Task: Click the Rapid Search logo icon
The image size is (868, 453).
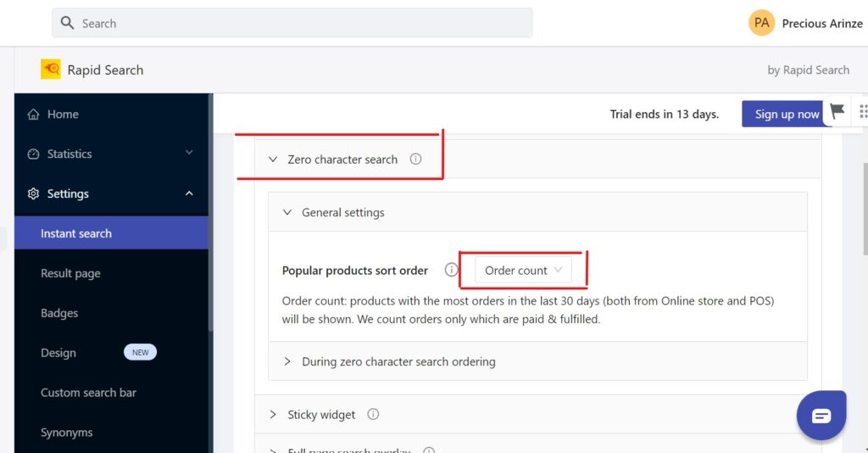Action: [51, 70]
